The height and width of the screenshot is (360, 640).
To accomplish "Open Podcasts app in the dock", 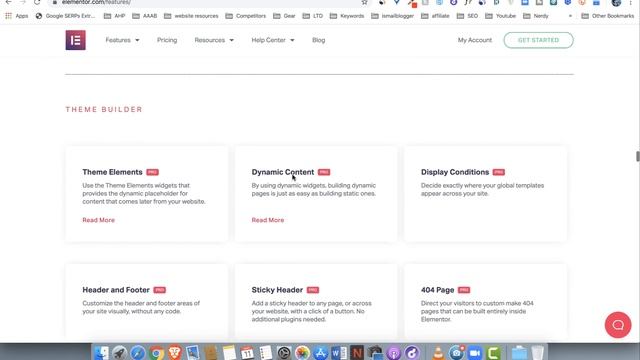I will (393, 352).
